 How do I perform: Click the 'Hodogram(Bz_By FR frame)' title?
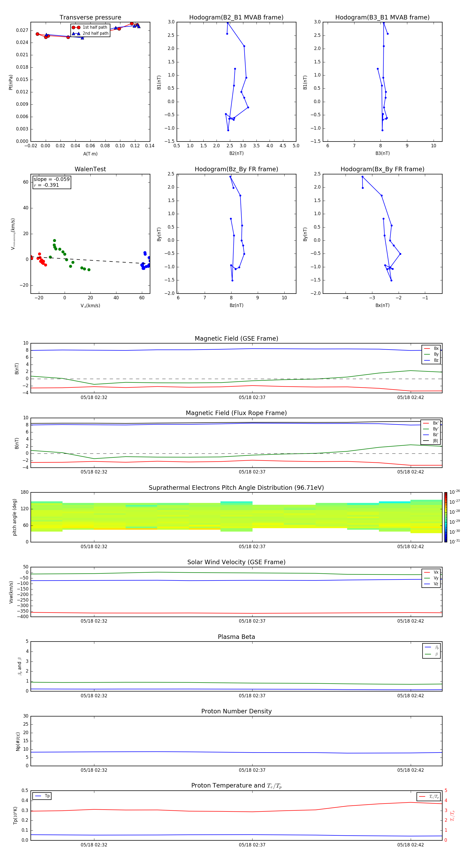[236, 169]
